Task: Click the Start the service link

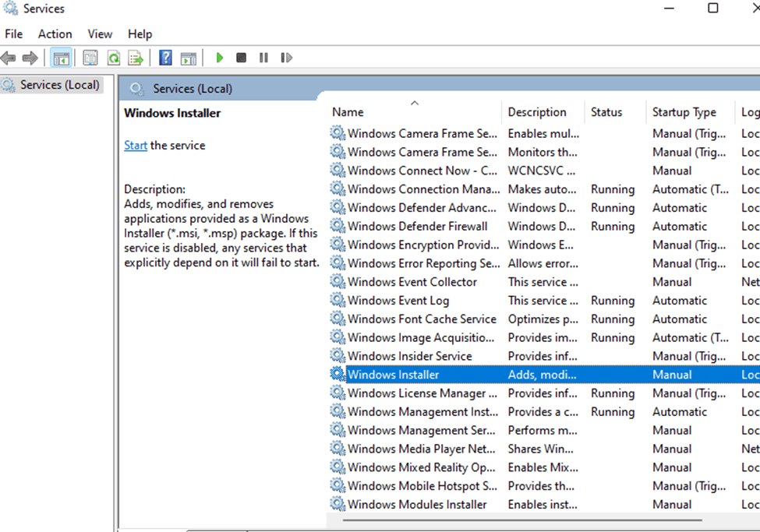Action: 136,145
